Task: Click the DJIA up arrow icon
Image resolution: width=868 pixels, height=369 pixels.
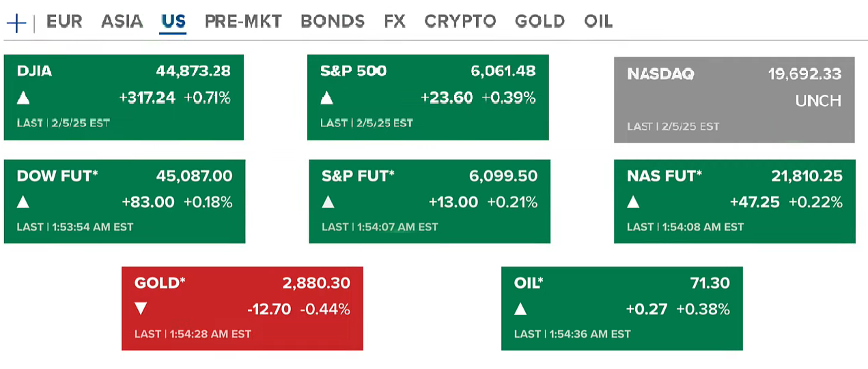Action: pyautogui.click(x=23, y=98)
